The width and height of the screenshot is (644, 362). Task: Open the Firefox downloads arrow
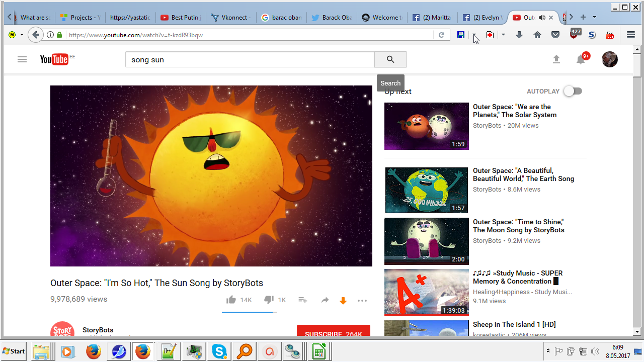(x=519, y=35)
